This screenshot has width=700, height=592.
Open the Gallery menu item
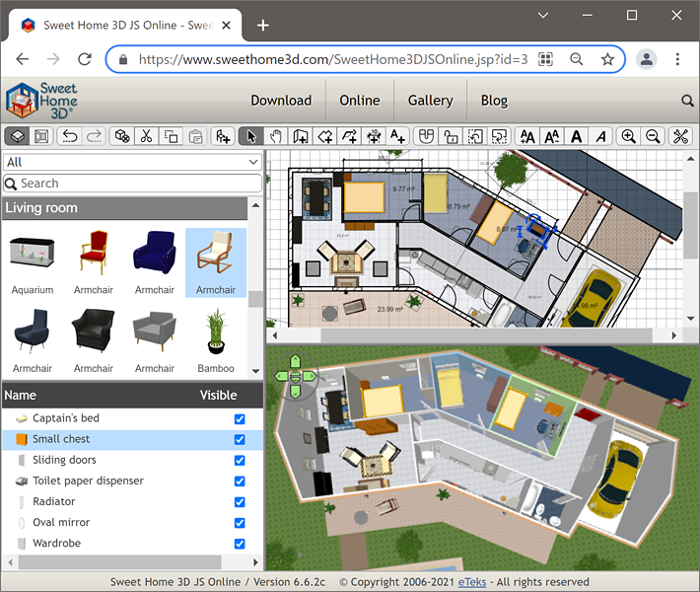(x=430, y=100)
